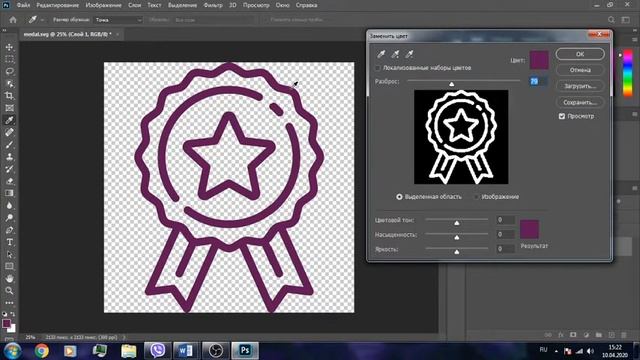Click the Lightness slider handle
The height and width of the screenshot is (360, 640).
pyautogui.click(x=457, y=252)
